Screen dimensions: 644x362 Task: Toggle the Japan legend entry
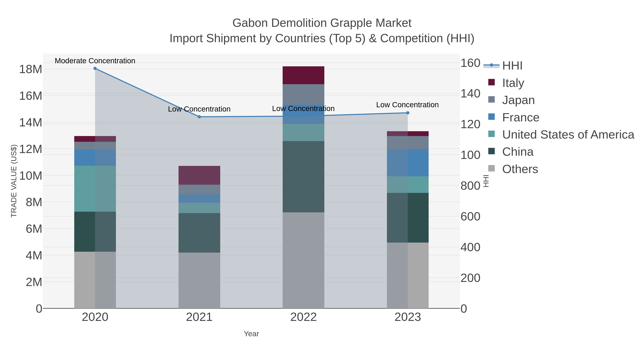511,100
